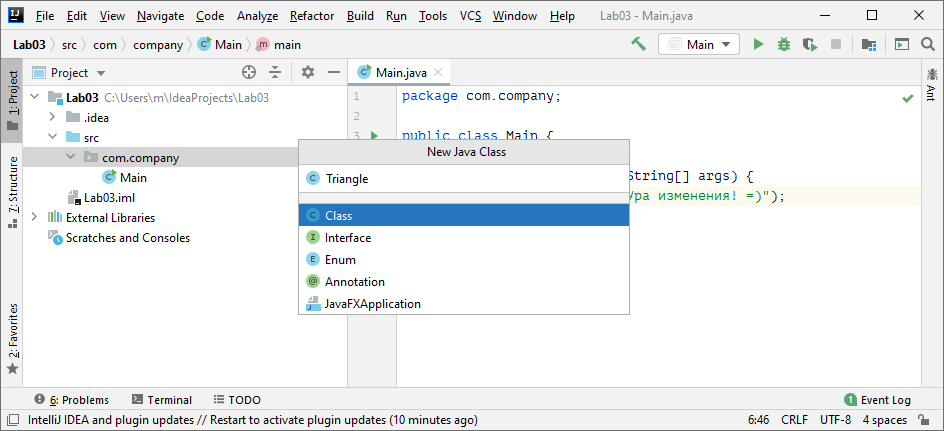Open the Terminal tool window
Image resolution: width=944 pixels, height=431 pixels.
point(162,400)
